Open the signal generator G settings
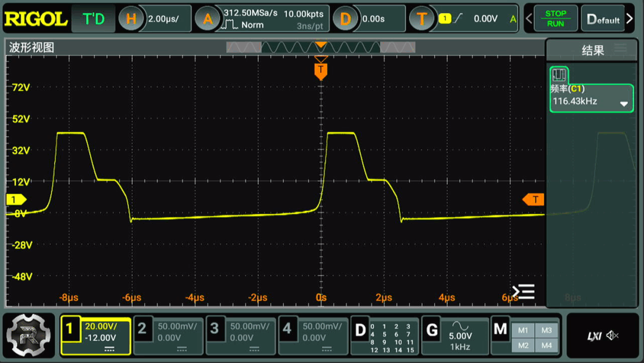 pos(432,330)
